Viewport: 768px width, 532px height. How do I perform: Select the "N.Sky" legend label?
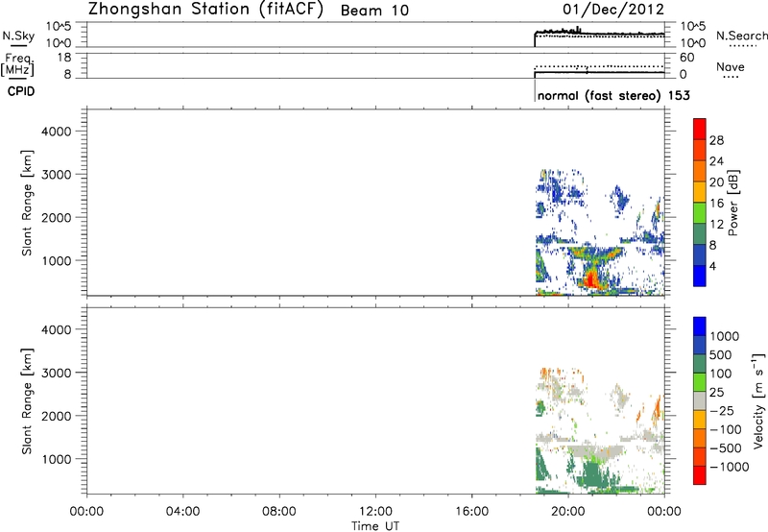tap(18, 36)
